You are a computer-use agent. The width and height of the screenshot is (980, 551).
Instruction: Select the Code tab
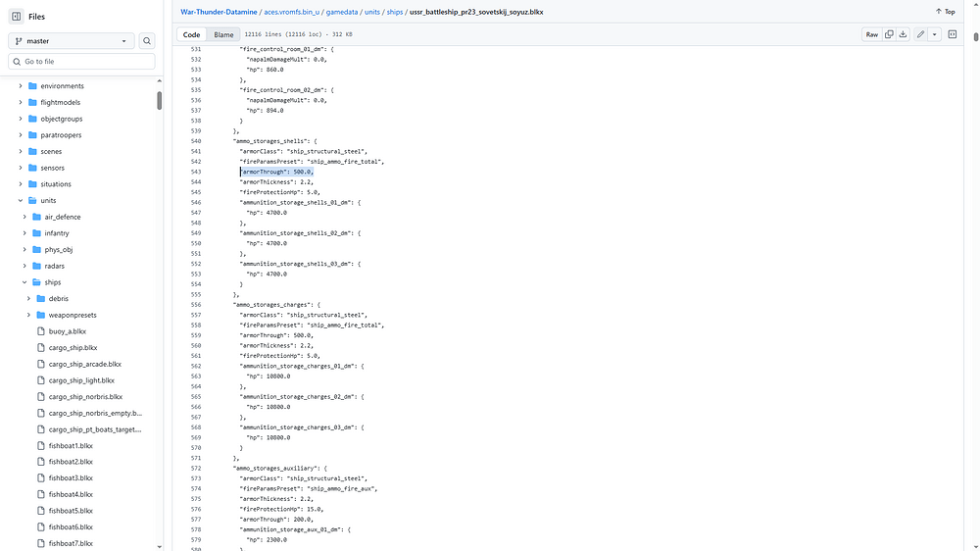[192, 34]
